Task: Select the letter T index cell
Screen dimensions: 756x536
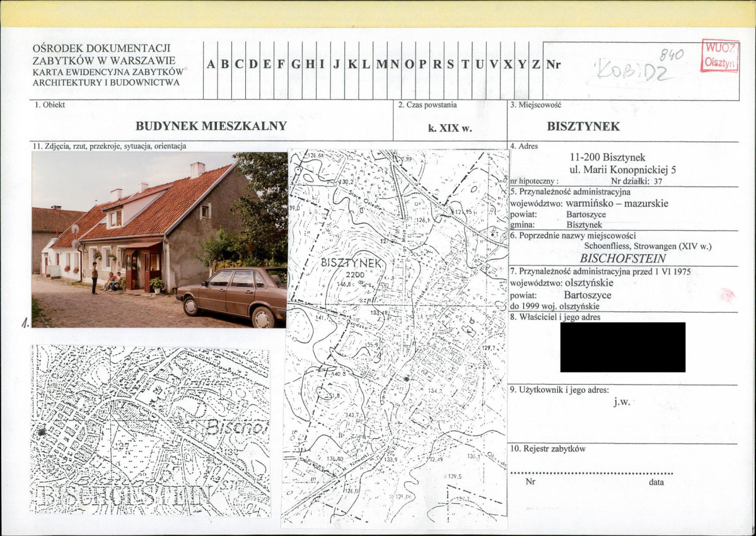Action: point(465,64)
